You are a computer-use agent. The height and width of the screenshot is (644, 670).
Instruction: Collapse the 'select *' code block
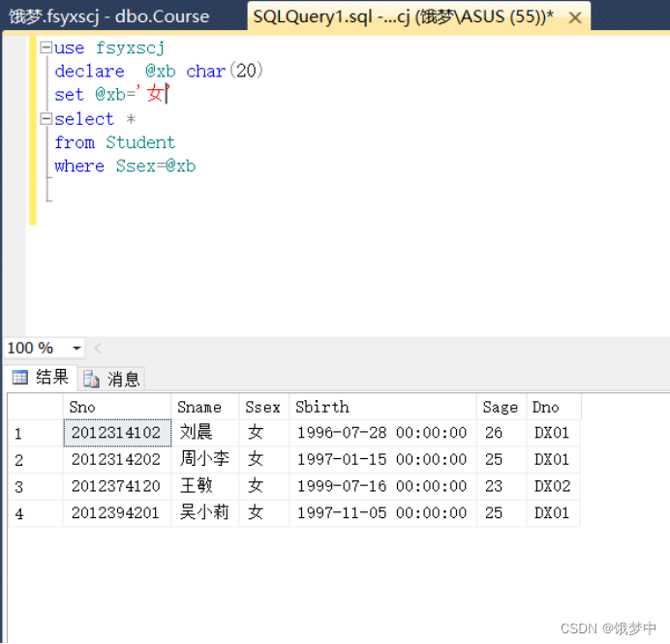46,118
